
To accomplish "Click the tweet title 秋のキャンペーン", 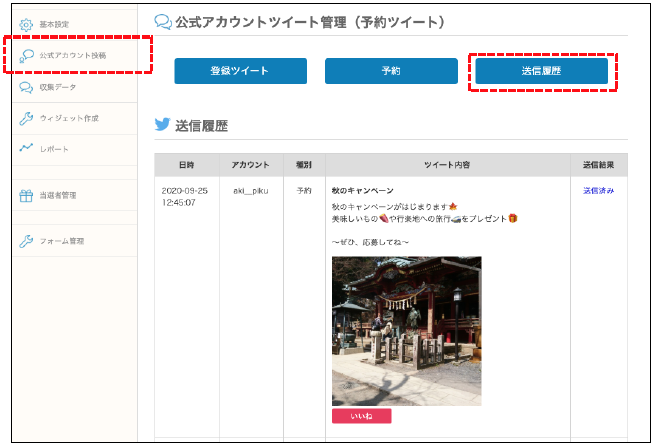I will pos(363,191).
